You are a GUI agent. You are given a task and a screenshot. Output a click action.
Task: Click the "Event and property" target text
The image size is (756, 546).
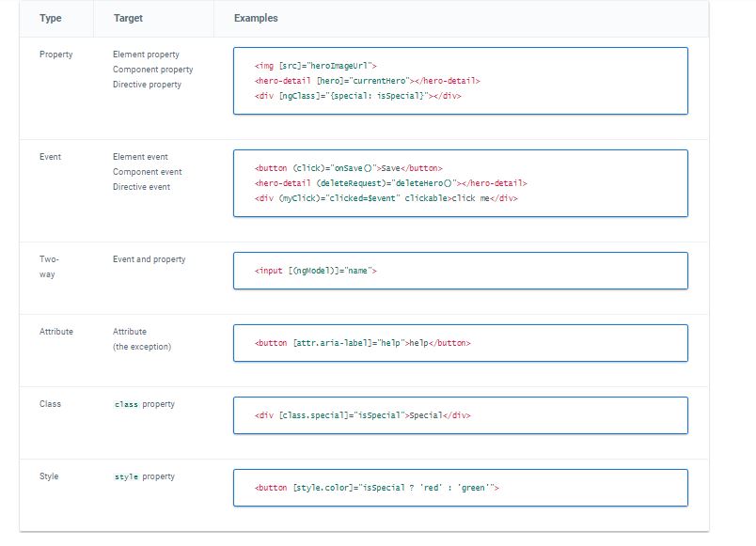(x=149, y=259)
